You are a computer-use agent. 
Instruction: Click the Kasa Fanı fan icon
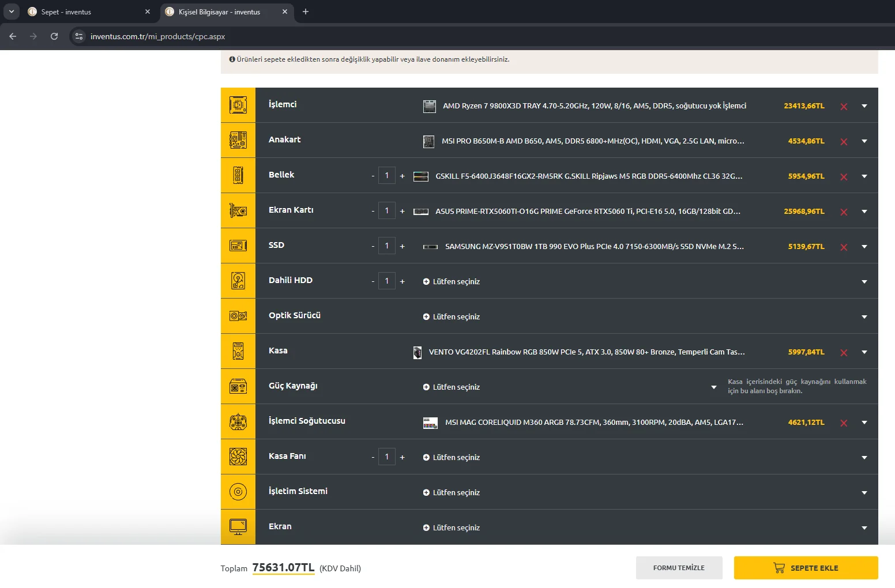(238, 457)
